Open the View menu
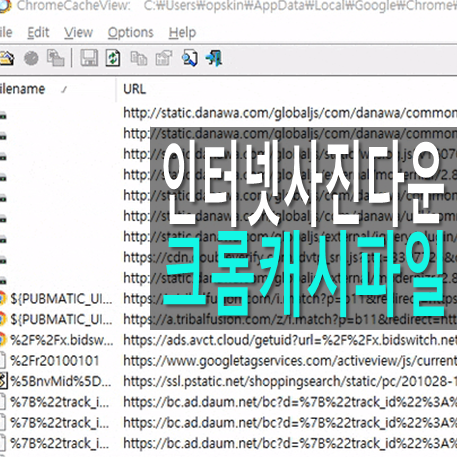This screenshot has width=458, height=457. pos(79,33)
